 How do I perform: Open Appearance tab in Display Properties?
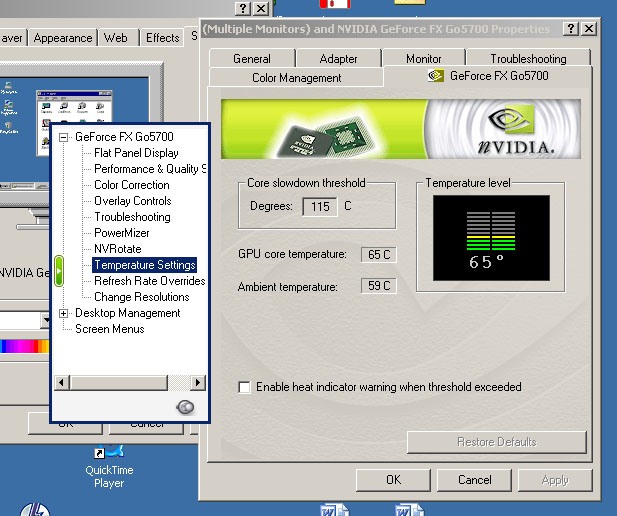(63, 38)
